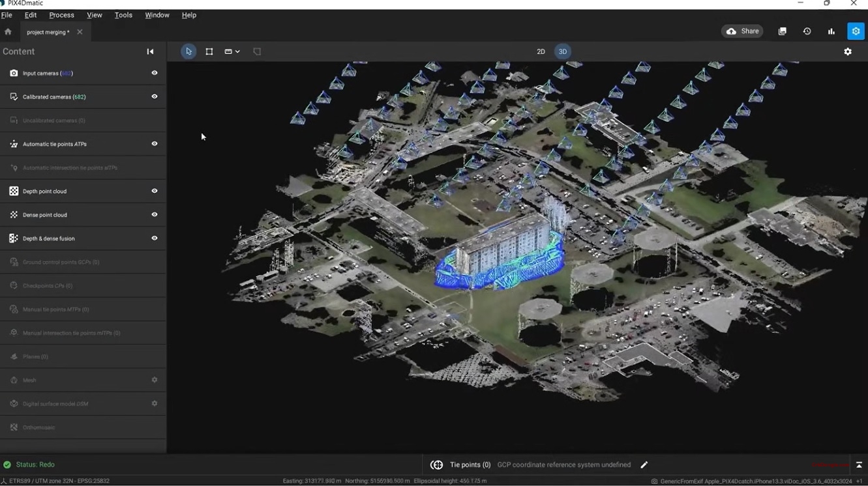Open project history from the top bar

coord(807,31)
